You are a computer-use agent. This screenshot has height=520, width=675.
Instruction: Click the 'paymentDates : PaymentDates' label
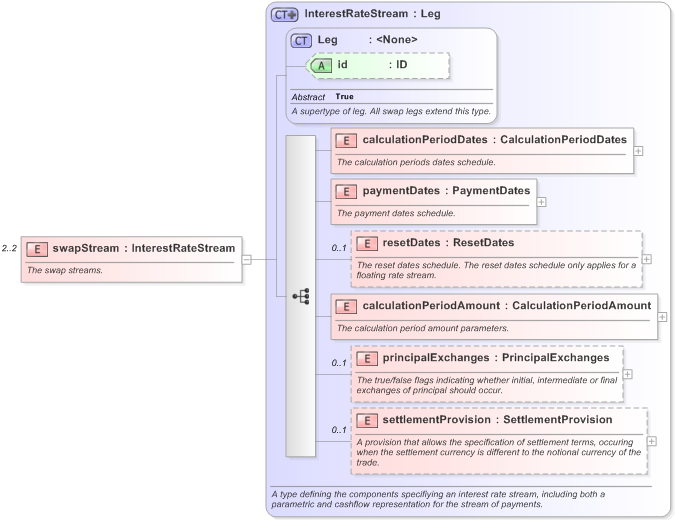click(x=446, y=191)
